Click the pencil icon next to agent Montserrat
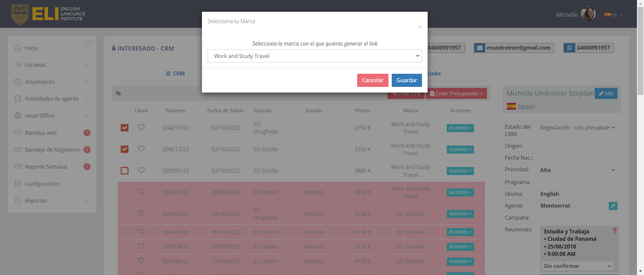 tap(613, 206)
